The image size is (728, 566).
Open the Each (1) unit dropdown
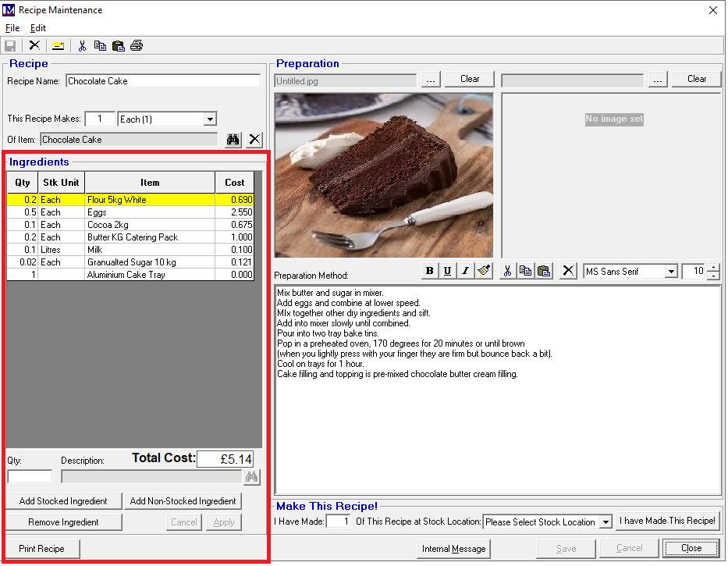(209, 119)
